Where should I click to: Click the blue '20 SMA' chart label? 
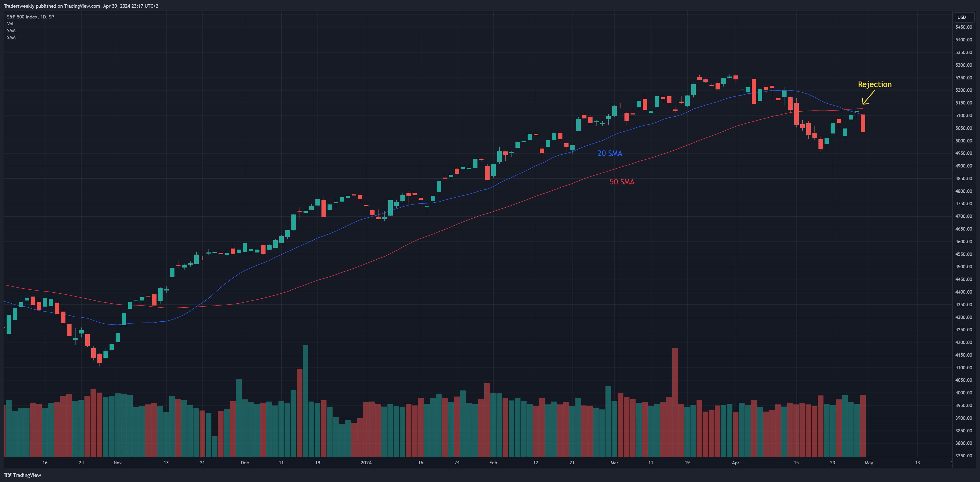tap(610, 153)
